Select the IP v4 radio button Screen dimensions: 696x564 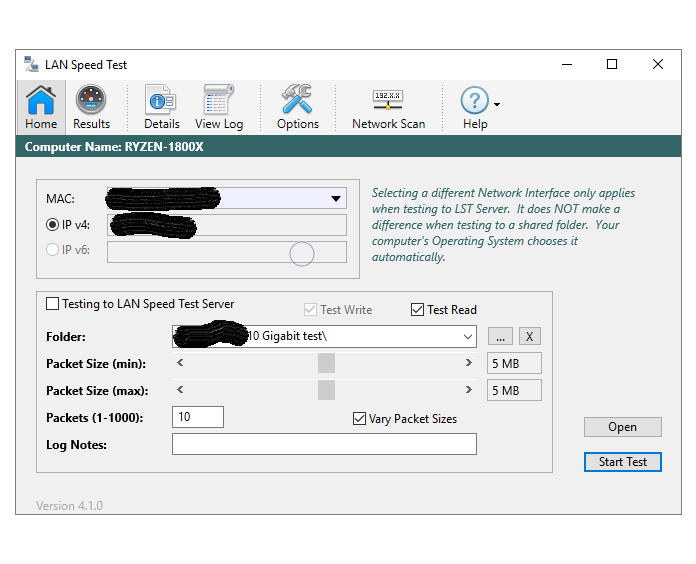(x=52, y=225)
